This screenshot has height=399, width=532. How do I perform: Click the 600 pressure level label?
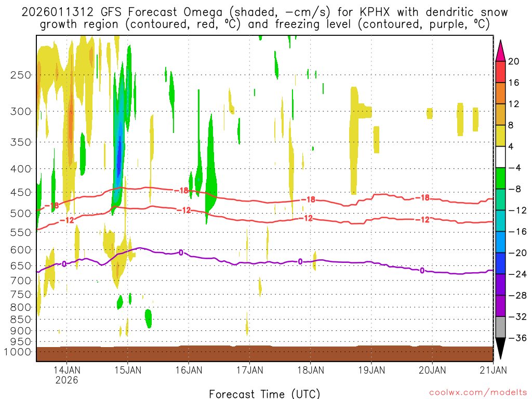point(21,250)
